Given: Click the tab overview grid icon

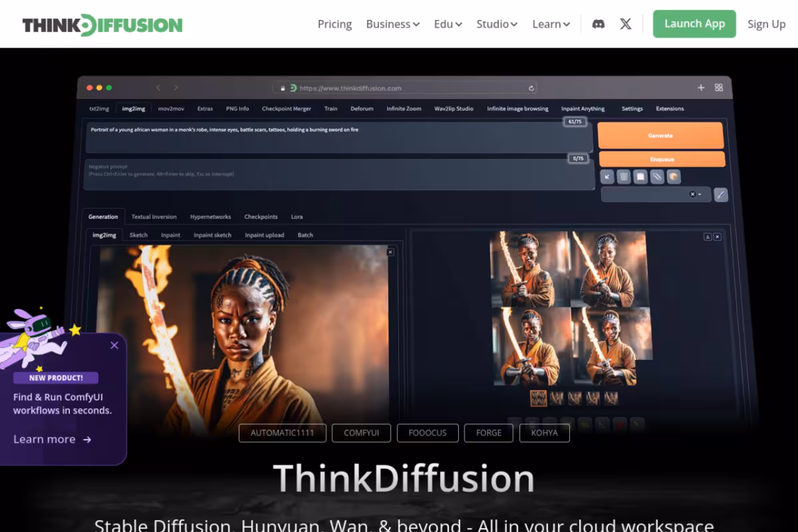Looking at the screenshot, I should [x=719, y=88].
